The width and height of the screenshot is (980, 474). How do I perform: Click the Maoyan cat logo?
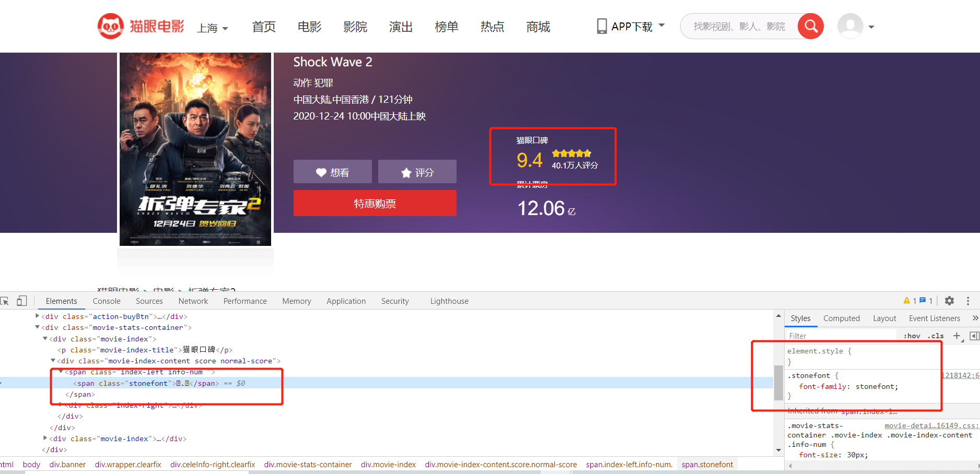(111, 26)
